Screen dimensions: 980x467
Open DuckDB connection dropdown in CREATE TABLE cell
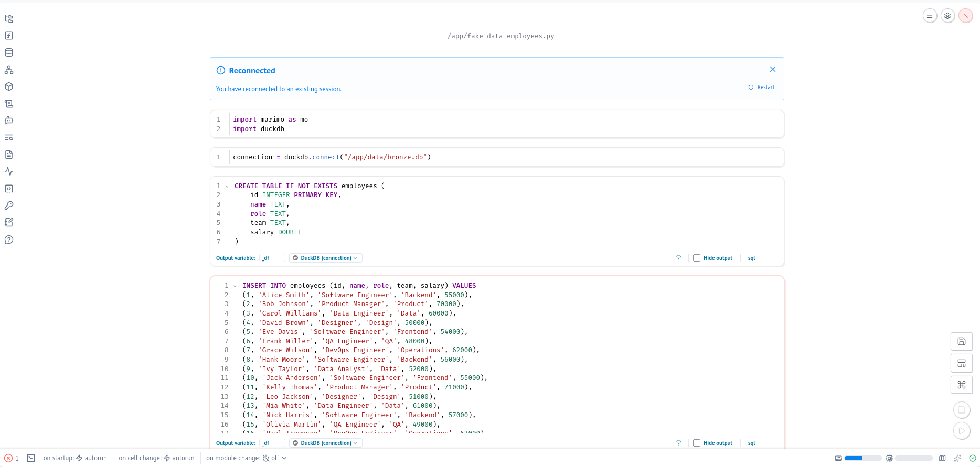coord(325,258)
